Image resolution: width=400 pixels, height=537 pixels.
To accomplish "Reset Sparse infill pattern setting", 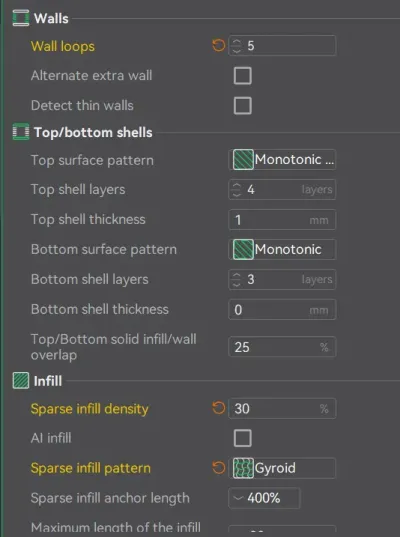I will [218, 467].
